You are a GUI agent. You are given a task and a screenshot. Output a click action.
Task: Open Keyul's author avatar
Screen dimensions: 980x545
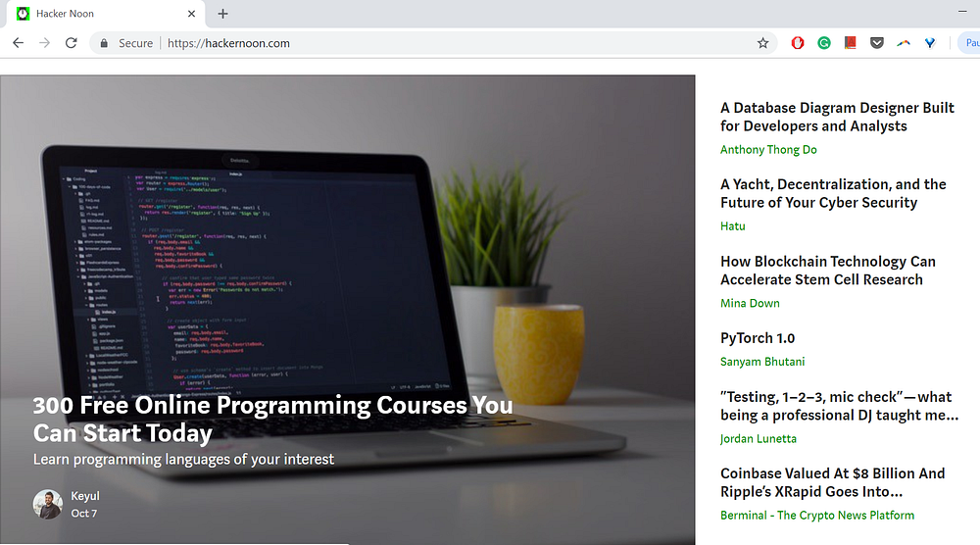48,505
